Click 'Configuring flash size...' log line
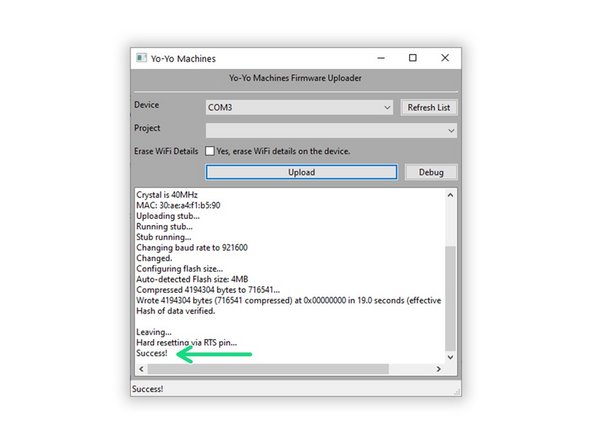This screenshot has height=444, width=592. click(x=179, y=269)
